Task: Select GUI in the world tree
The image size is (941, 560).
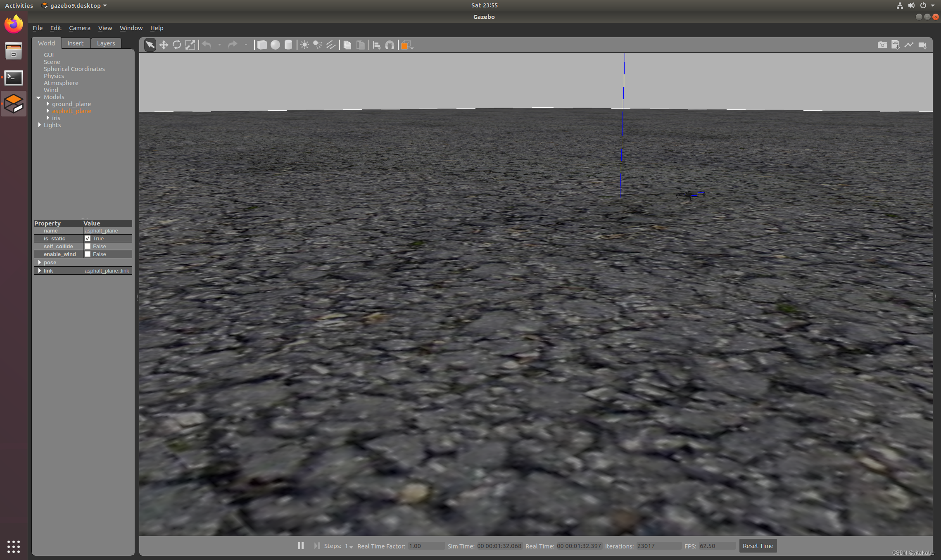Action: [49, 55]
